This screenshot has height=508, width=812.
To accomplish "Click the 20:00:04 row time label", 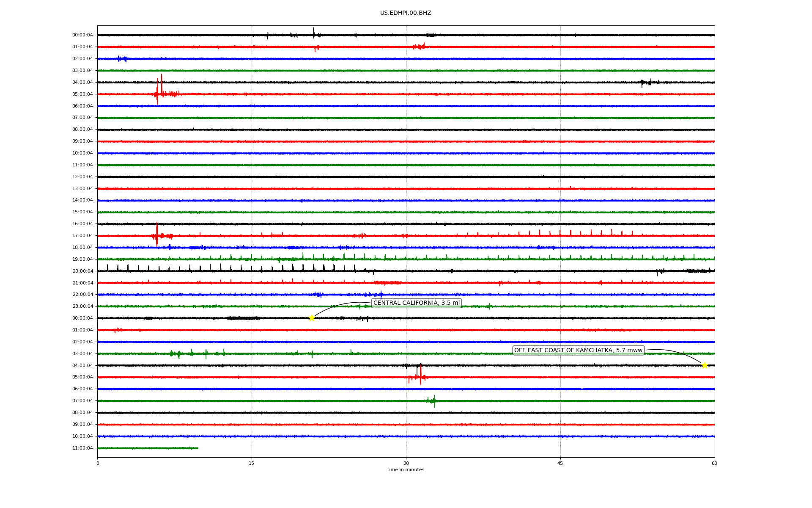I will tap(82, 271).
